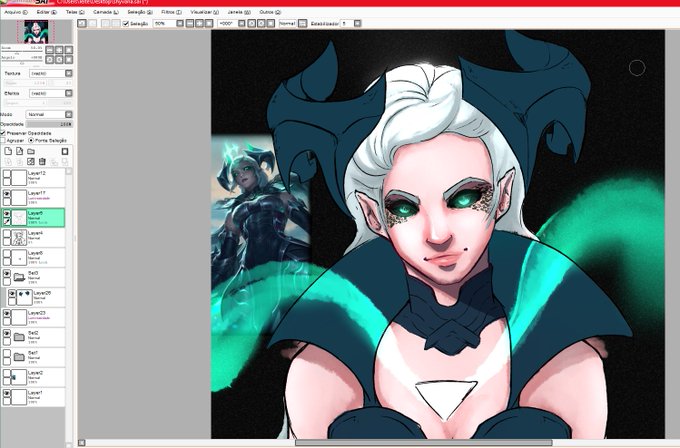Hide Layer5 with its eye icon

coord(7,214)
